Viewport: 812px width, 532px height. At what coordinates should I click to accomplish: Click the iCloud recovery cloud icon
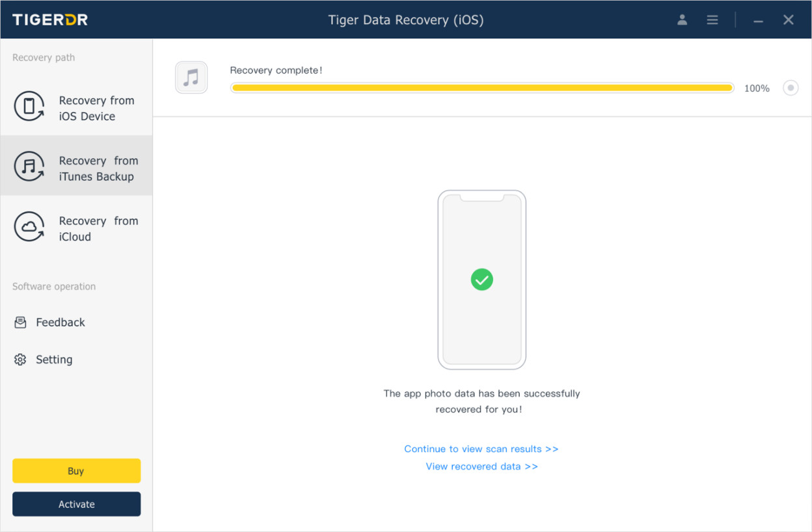click(x=29, y=227)
